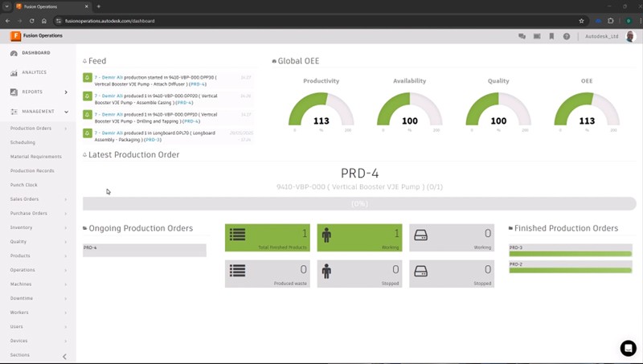Screen dimensions: 643x364
Task: Click the header icon beside the bookmark
Action: click(537, 36)
